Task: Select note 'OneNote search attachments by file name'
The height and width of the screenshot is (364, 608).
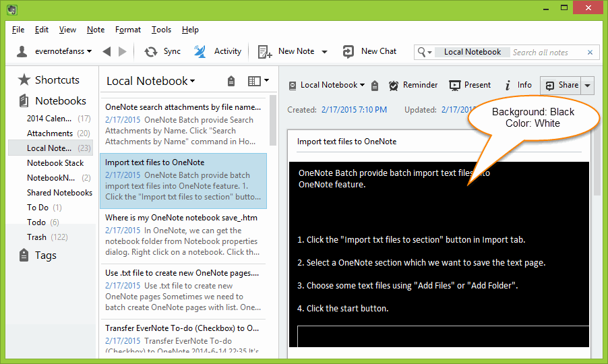Action: pos(183,124)
